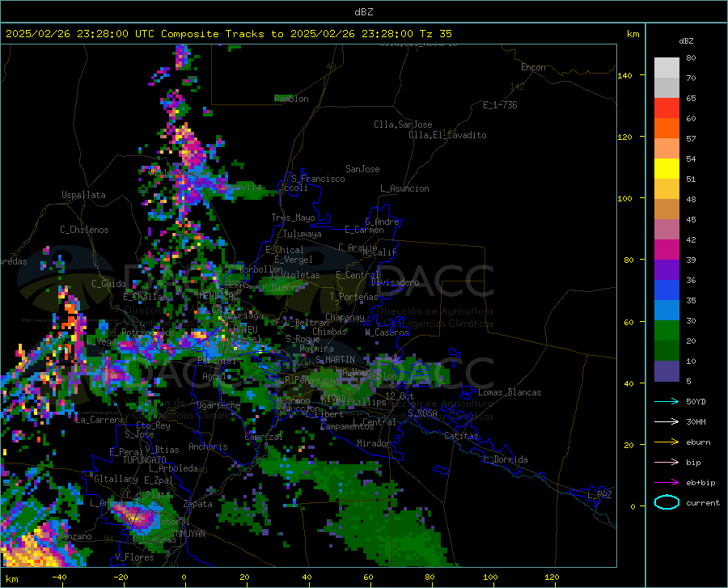Click the 'Uspallata' place label
This screenshot has width=728, height=588.
click(83, 195)
